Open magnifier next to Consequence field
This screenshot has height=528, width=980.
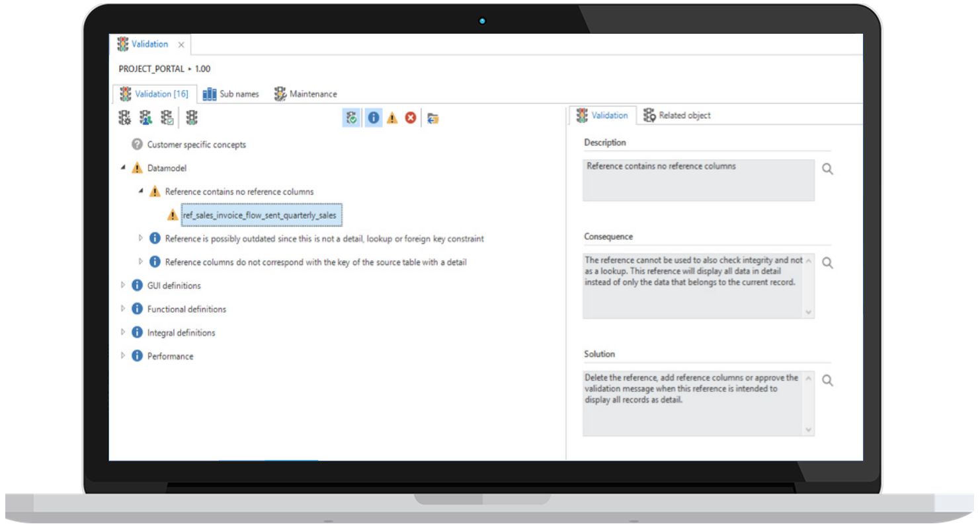[x=827, y=263]
